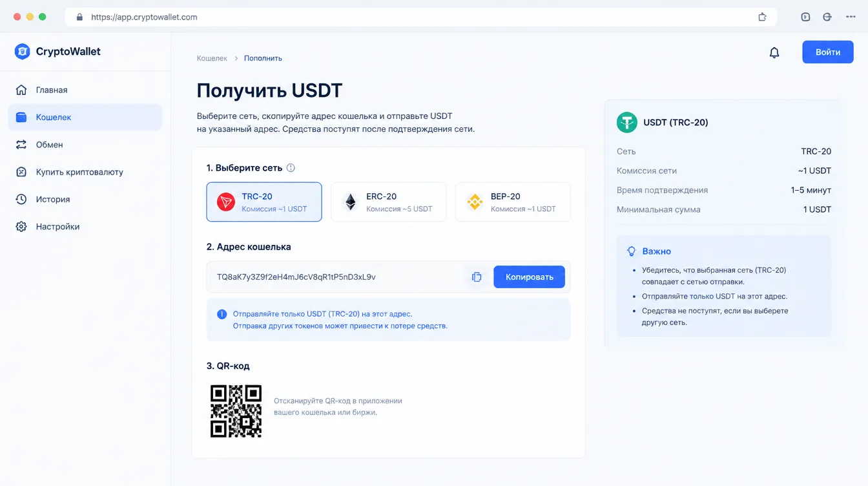This screenshot has height=486, width=868.
Task: Click the circular arrow icon in browser toolbar
Action: pyautogui.click(x=827, y=17)
